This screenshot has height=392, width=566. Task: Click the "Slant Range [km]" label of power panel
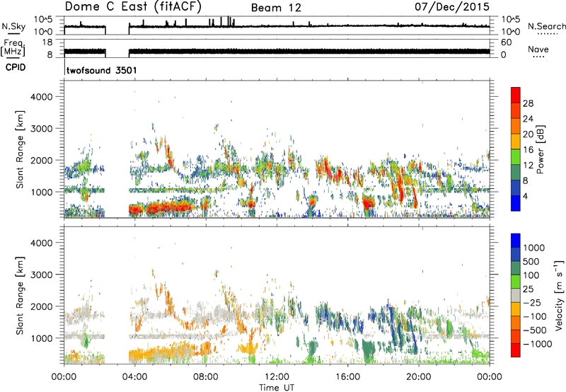[20, 149]
